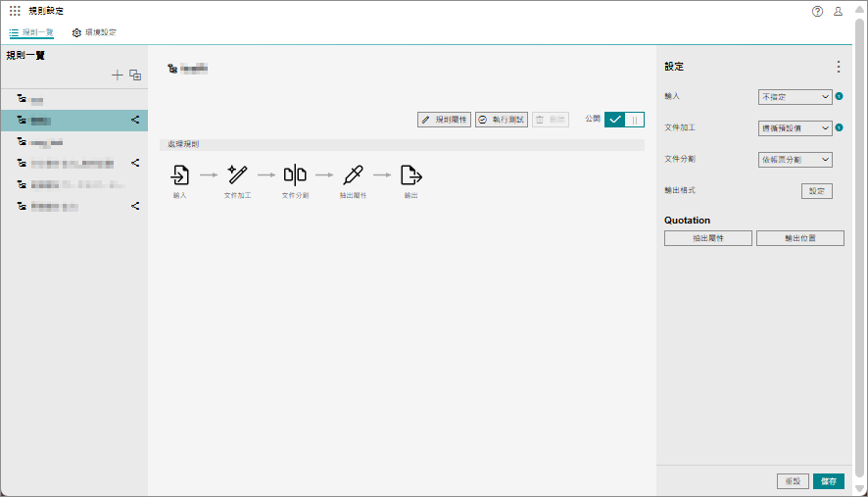Open the help question mark icon
This screenshot has height=497, width=868.
(818, 11)
